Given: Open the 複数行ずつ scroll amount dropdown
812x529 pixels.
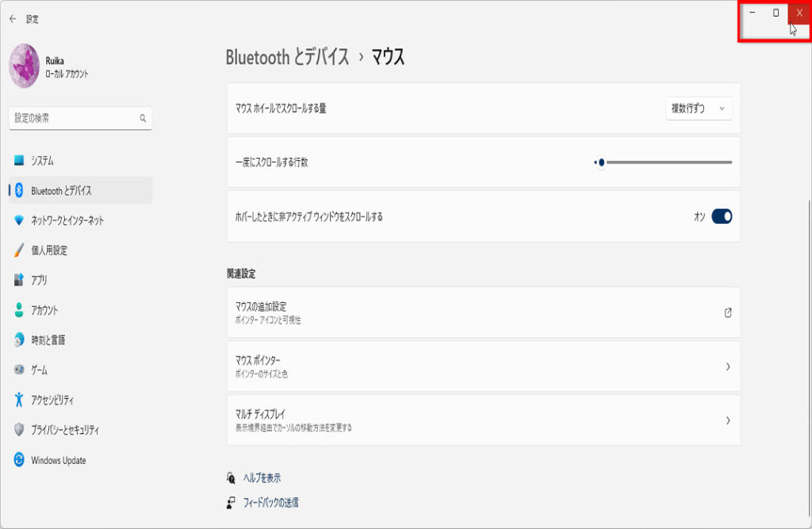Looking at the screenshot, I should click(x=698, y=109).
